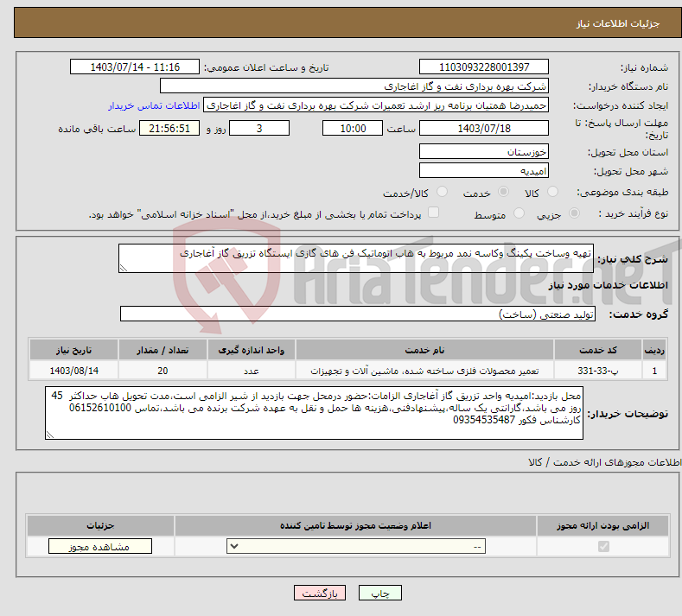
Task: Click the الزامی بودن ارائه مجوز column header
Action: [x=602, y=525]
